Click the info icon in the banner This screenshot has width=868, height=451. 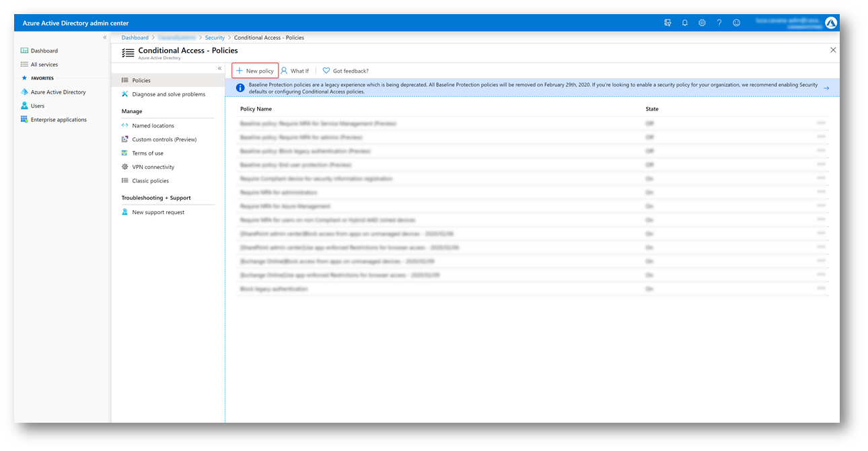pyautogui.click(x=240, y=88)
